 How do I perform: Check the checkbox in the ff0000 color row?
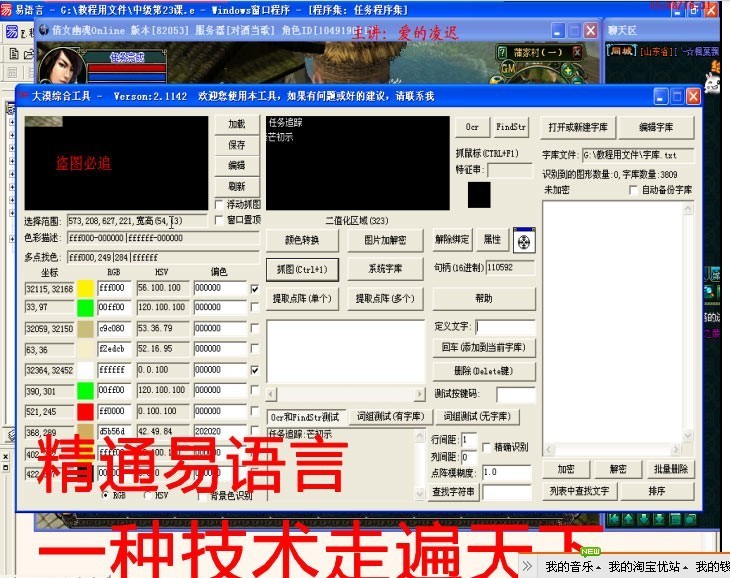coord(255,410)
